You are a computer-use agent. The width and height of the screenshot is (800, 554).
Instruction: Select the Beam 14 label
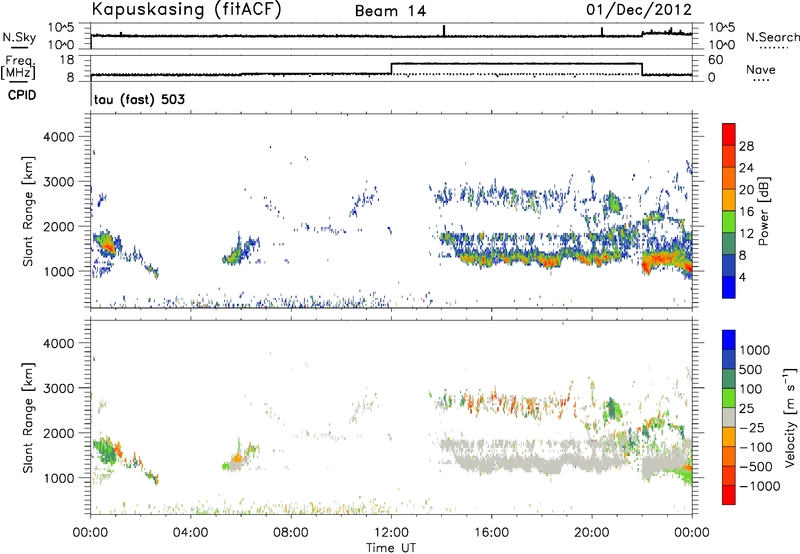pyautogui.click(x=390, y=11)
